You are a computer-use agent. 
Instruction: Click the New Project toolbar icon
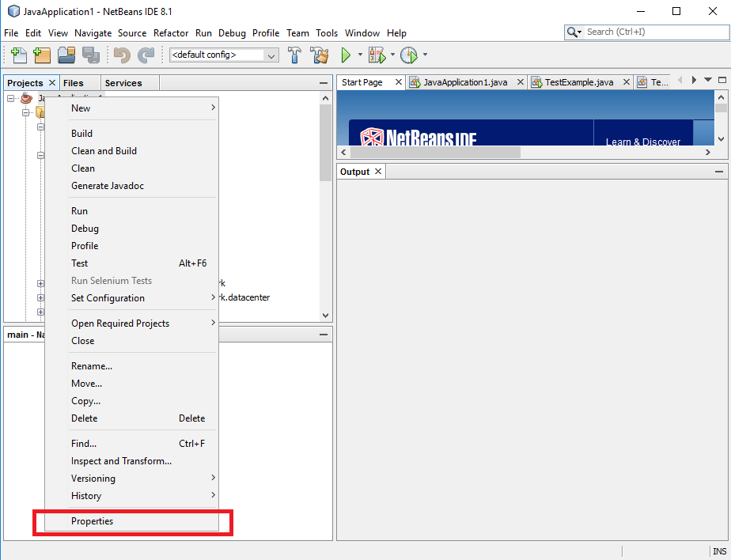coord(42,55)
